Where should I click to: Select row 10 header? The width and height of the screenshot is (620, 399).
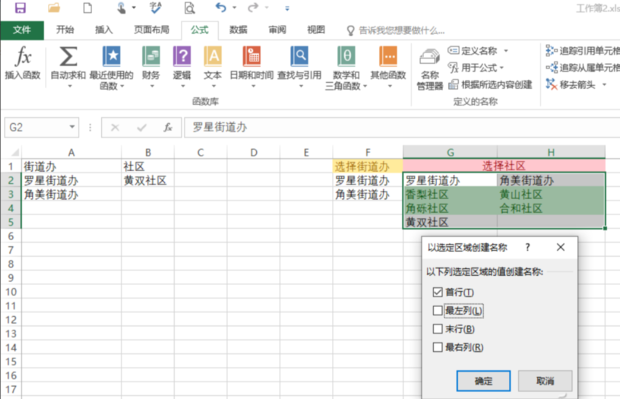point(11,292)
